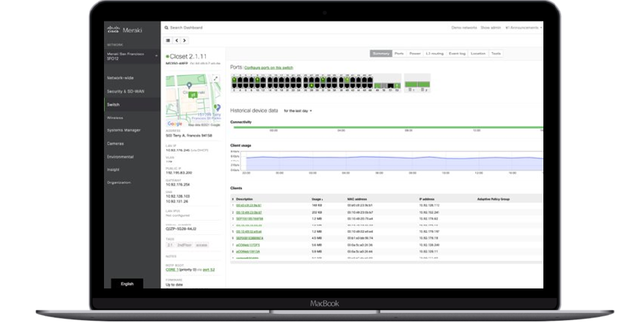Click 'Configure ports on this switch' link
Screen dimensions: 644x322
tap(268, 68)
